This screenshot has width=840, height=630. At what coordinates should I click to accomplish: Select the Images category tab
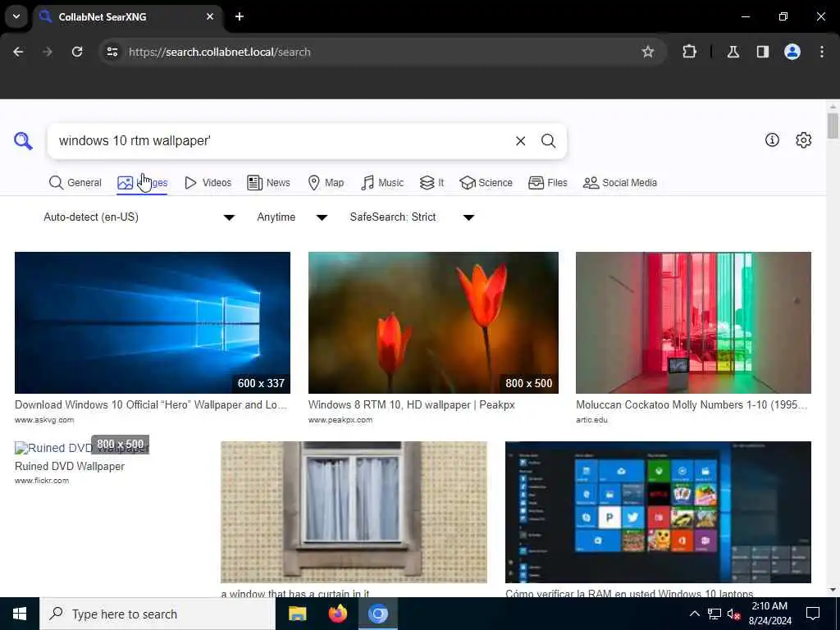pos(143,183)
